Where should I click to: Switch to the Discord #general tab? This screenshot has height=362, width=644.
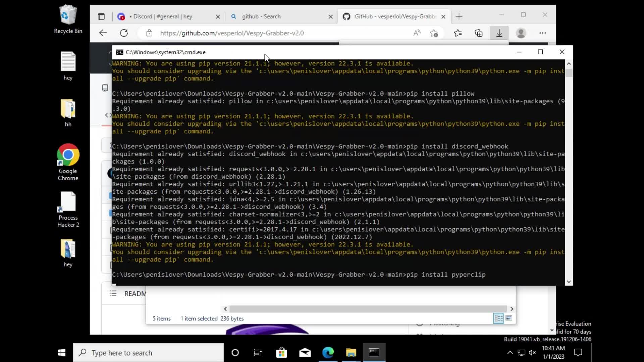164,16
